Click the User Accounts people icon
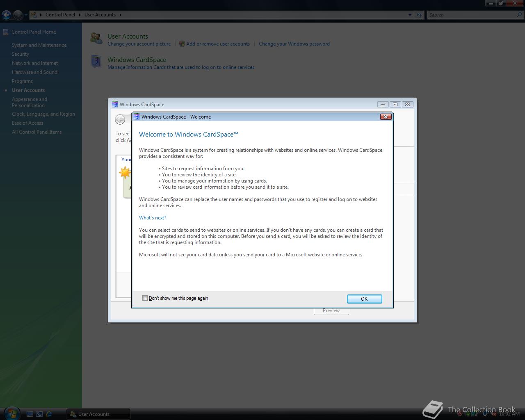 pos(96,39)
